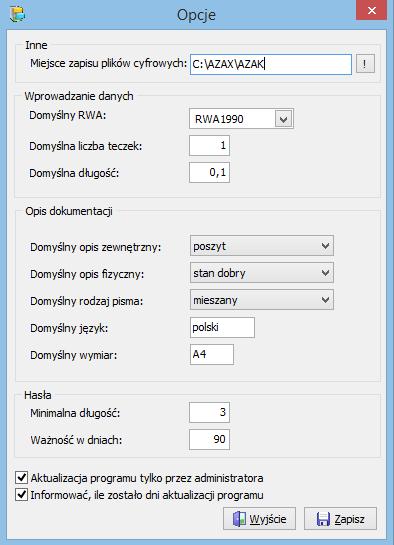This screenshot has height=545, width=394.
Task: Expand the Domyślny opis zewnętrzny dropdown
Action: point(262,246)
